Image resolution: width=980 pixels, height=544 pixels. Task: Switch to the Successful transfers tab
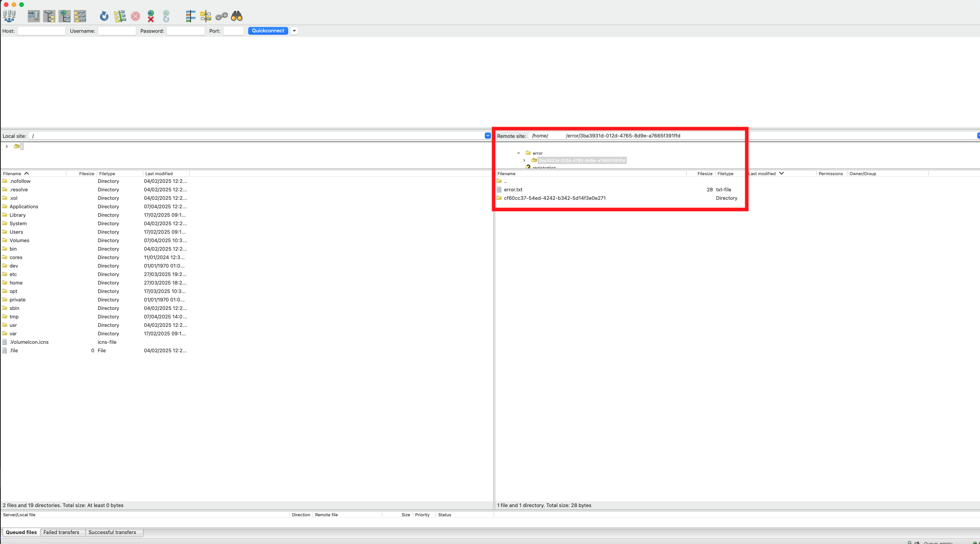[x=112, y=532]
